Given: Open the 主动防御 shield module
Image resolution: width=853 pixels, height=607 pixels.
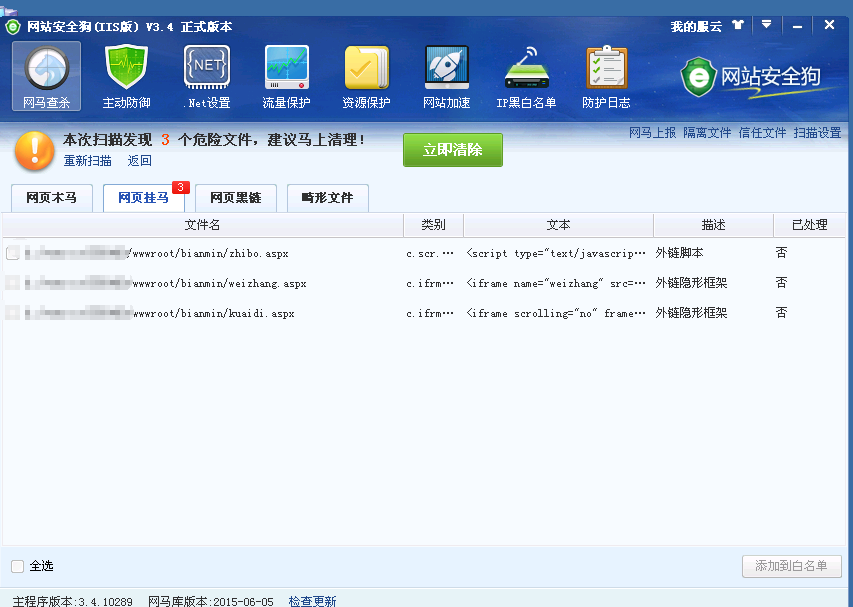Looking at the screenshot, I should (x=126, y=76).
